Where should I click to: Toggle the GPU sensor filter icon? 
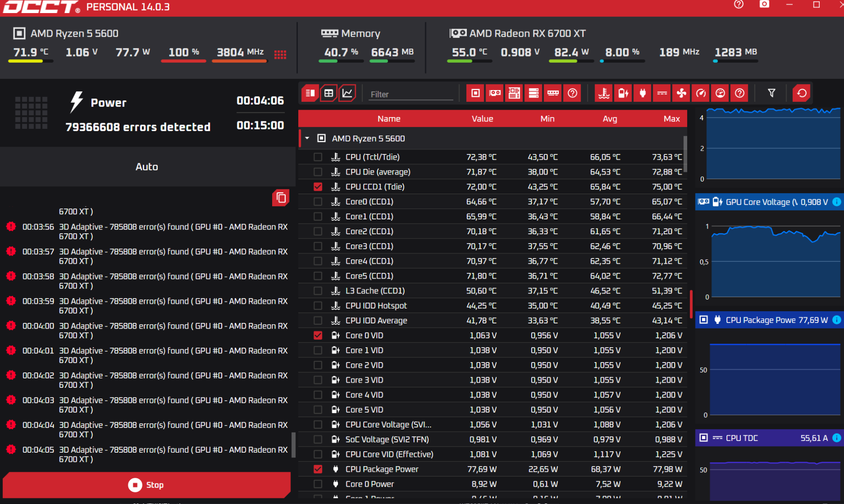495,93
